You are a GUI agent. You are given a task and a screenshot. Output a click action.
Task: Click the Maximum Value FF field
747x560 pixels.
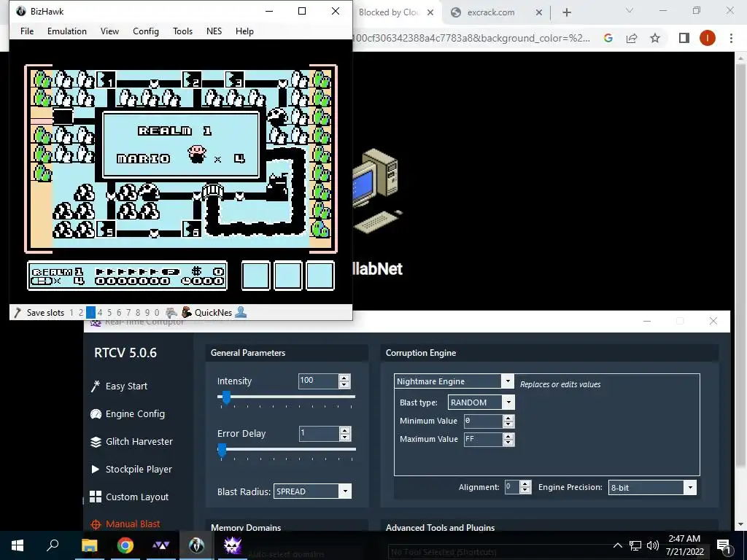click(484, 439)
